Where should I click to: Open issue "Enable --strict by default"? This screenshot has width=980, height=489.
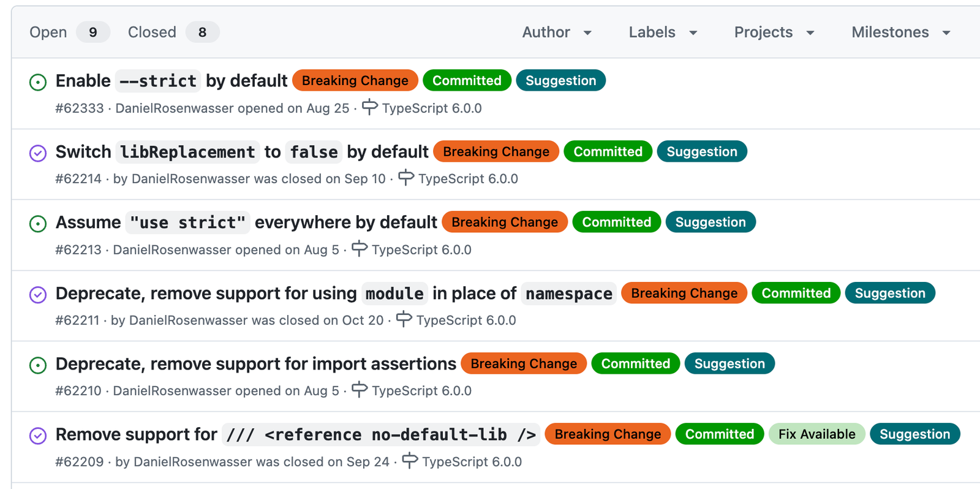tap(171, 81)
